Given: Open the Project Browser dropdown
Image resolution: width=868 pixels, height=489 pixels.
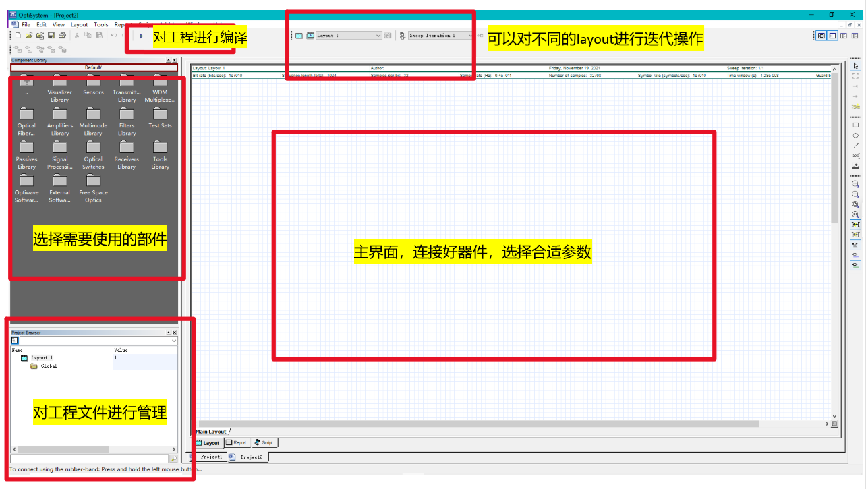Looking at the screenshot, I should (x=174, y=341).
